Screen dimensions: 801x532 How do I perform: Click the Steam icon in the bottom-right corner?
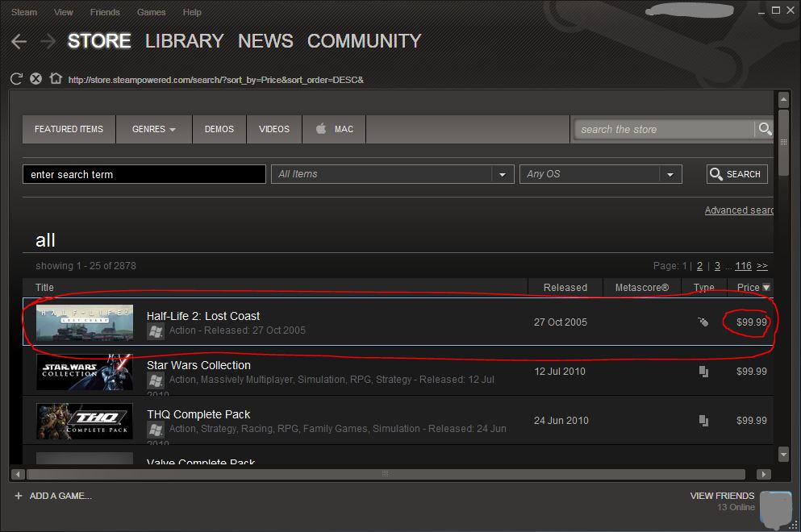pyautogui.click(x=775, y=509)
